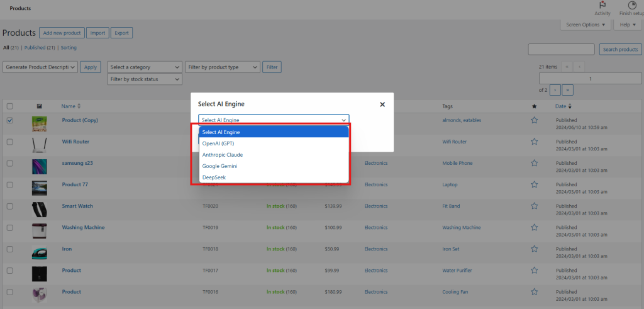
Task: Open the Wifi Router thumbnail
Action: point(40,145)
